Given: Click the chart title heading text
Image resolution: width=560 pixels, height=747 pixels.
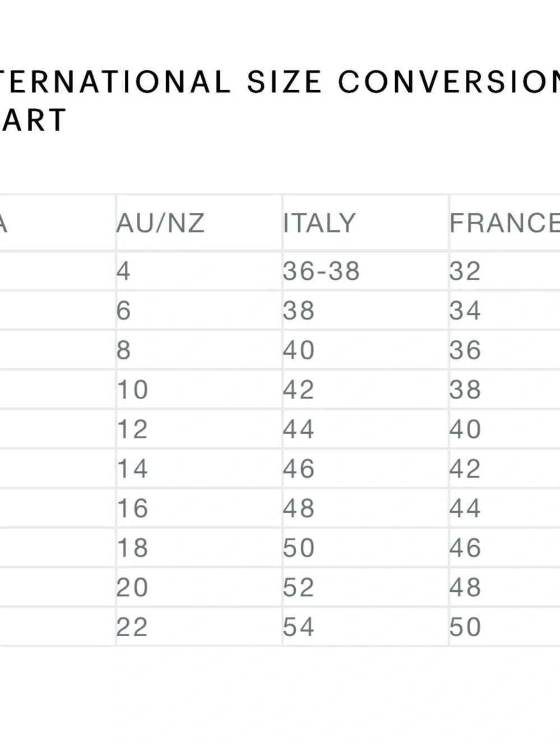Looking at the screenshot, I should pyautogui.click(x=280, y=101).
